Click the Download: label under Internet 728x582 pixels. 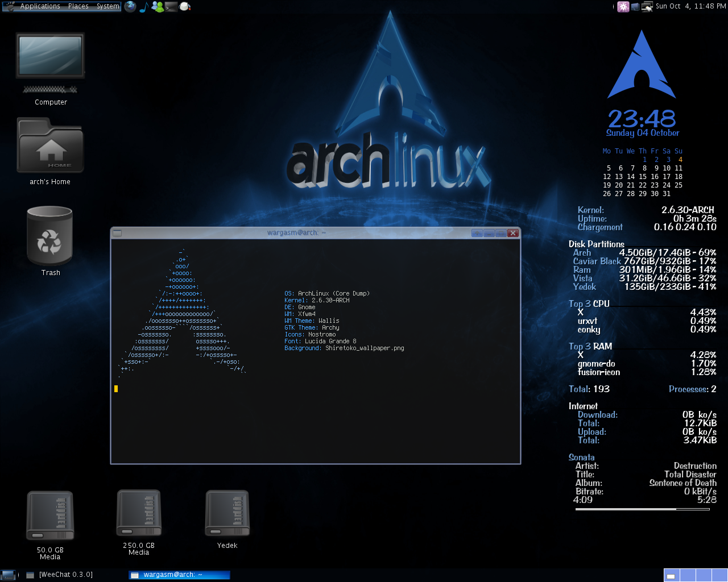(598, 415)
